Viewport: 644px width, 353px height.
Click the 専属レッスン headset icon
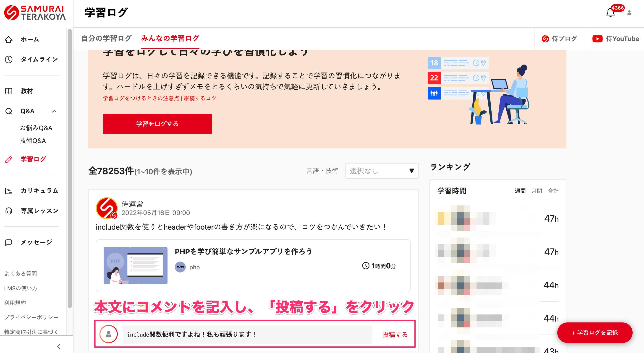[9, 211]
